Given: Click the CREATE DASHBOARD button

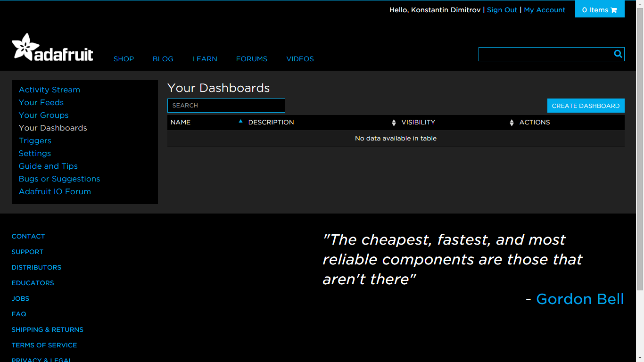Looking at the screenshot, I should (x=586, y=106).
